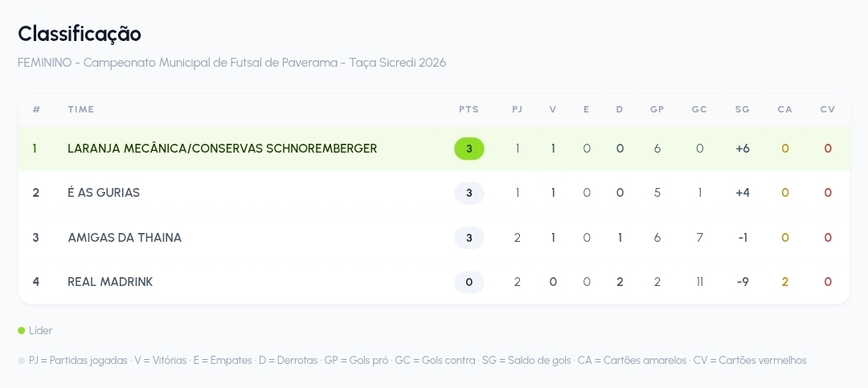Click the green Líder legend dot
The image size is (868, 388).
click(22, 330)
